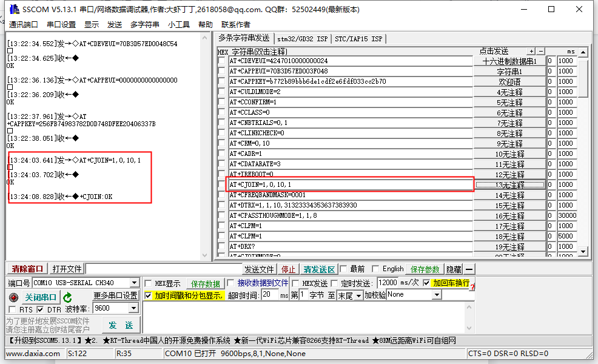Click the 清除窗口 clear window button

pyautogui.click(x=27, y=269)
